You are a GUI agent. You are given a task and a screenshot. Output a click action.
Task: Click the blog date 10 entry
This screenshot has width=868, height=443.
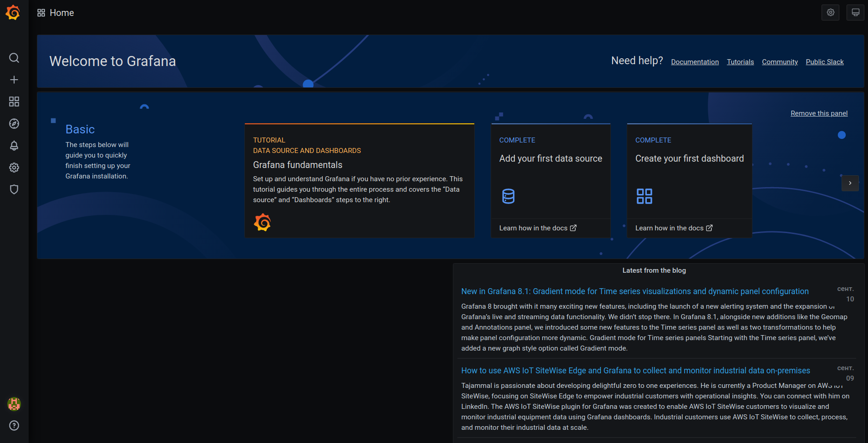pos(846,294)
